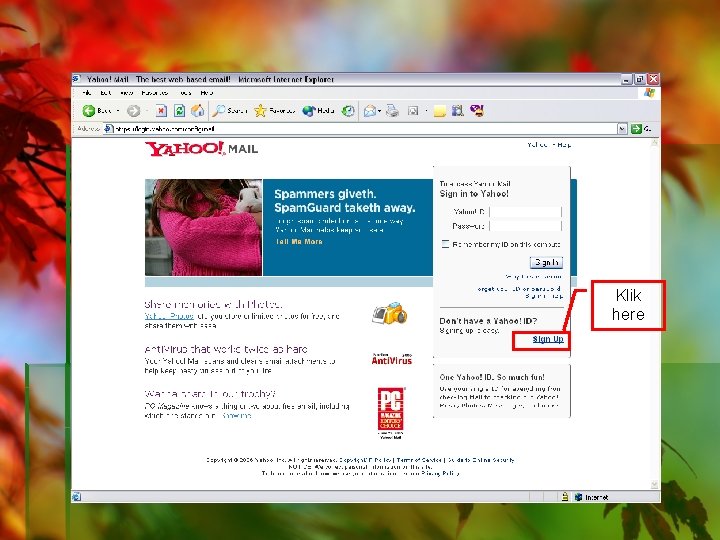Click the IE icon in title bar

click(x=76, y=79)
